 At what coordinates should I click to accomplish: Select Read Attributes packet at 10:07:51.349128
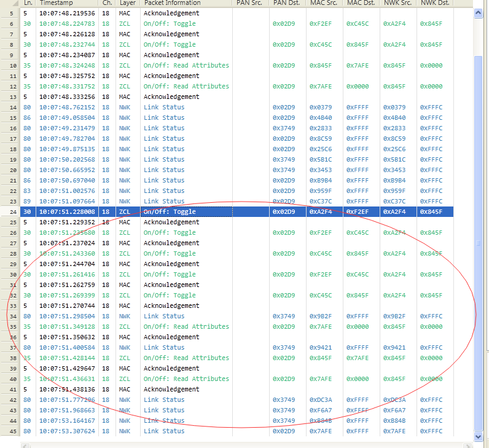click(x=237, y=327)
